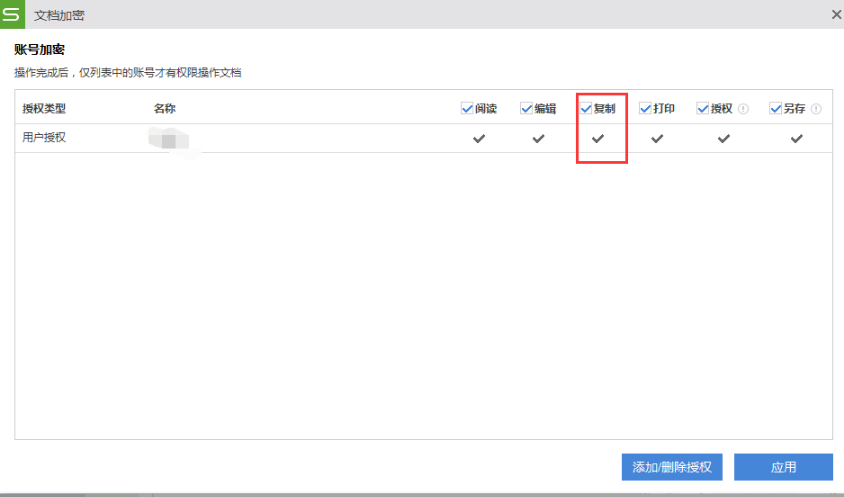This screenshot has height=497, width=844.
Task: Click info icon next to 授权 column
Action: tap(743, 109)
